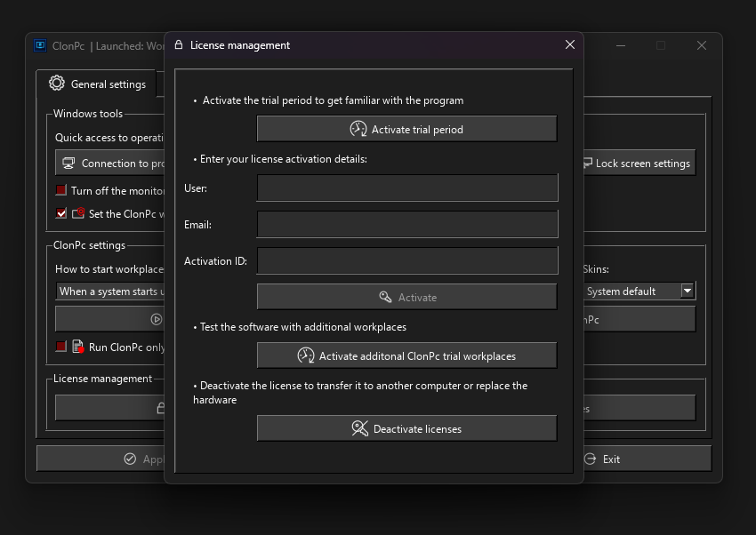The width and height of the screenshot is (756, 535).
Task: Open Lock screen settings in main window
Action: point(639,163)
